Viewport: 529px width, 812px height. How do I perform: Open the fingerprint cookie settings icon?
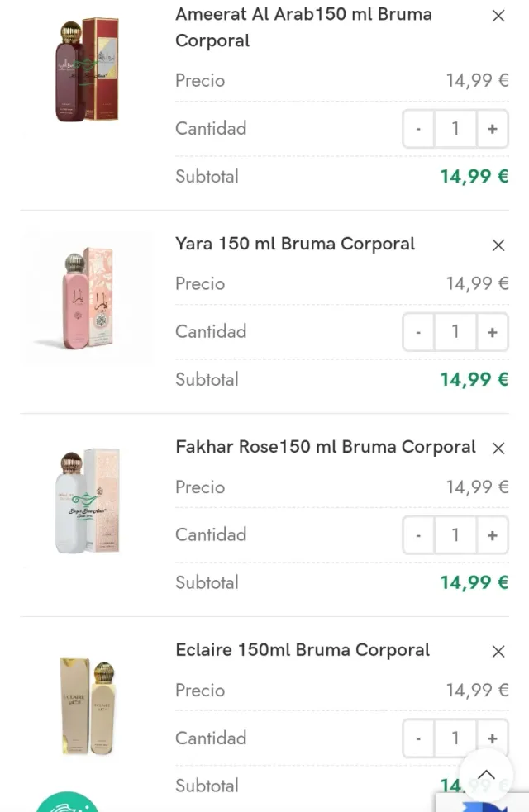coord(68,803)
